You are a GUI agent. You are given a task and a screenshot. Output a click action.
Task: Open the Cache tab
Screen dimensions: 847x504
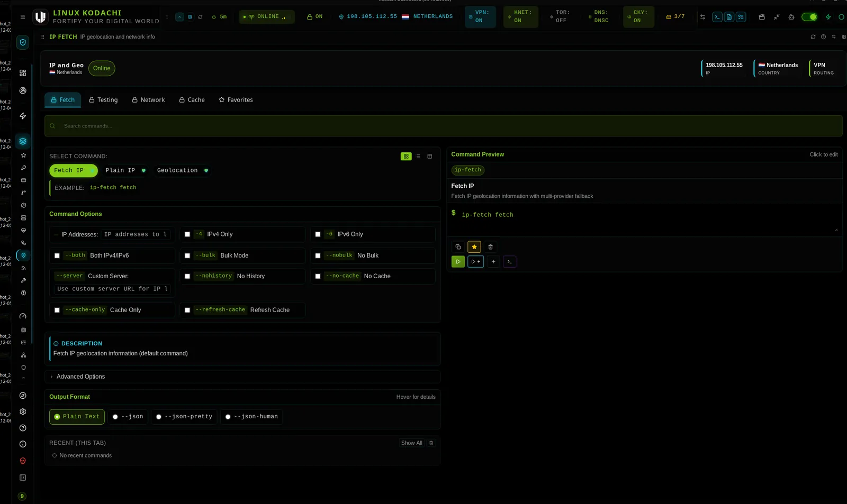pos(192,100)
